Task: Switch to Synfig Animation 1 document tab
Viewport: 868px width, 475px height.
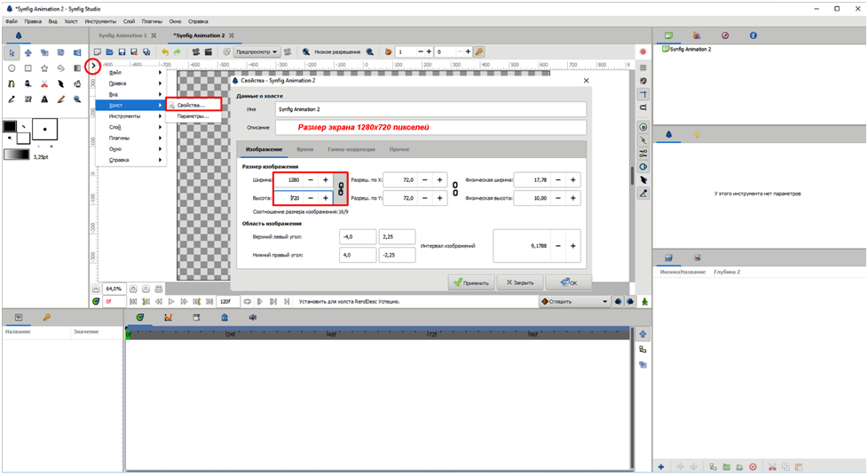Action: [122, 36]
